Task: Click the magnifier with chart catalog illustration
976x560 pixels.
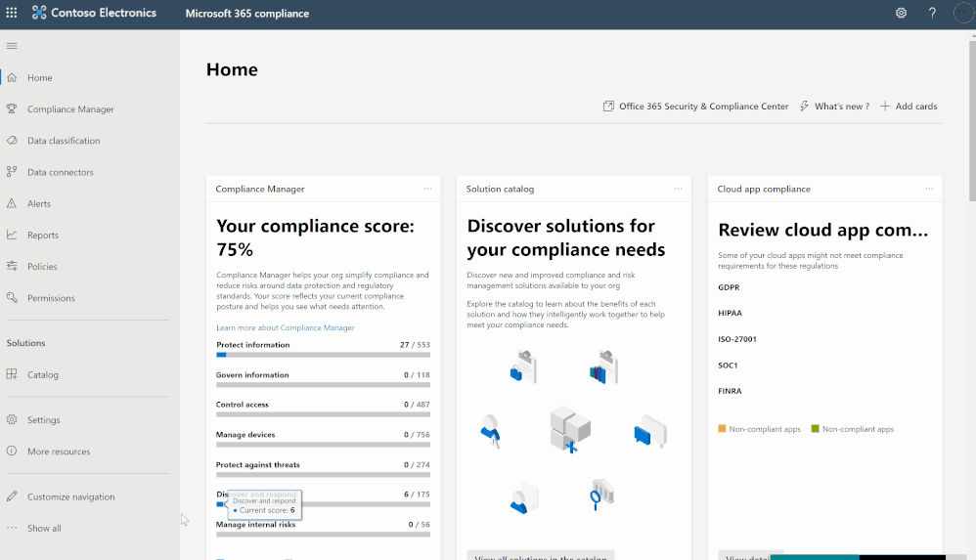Action: (x=601, y=495)
